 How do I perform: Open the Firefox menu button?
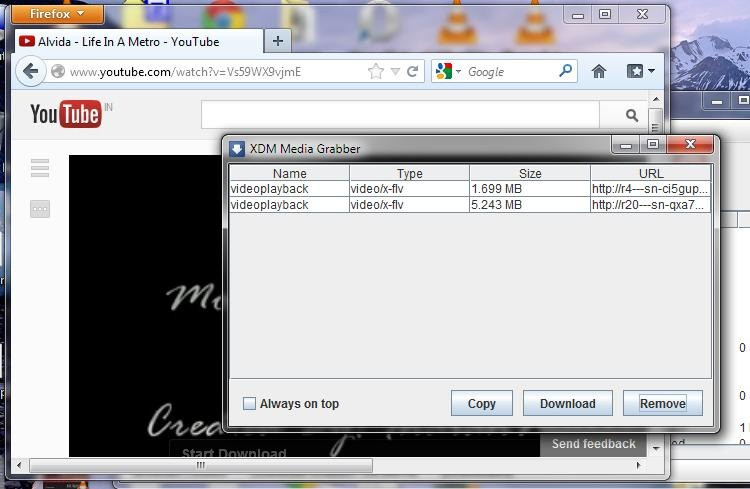(57, 14)
